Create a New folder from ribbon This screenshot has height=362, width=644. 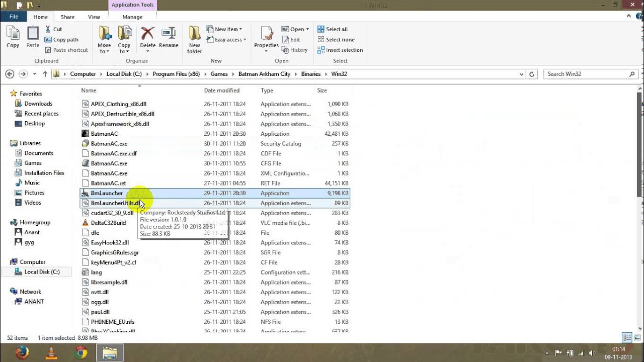point(195,40)
